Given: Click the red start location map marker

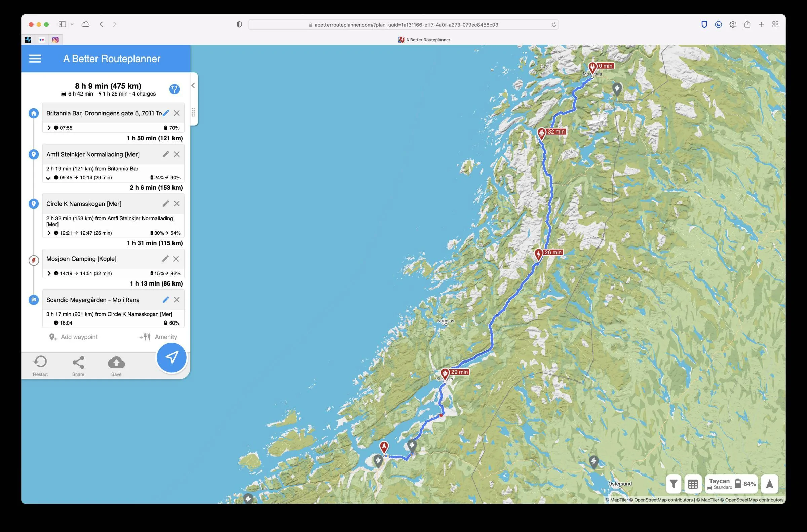Looking at the screenshot, I should 384,447.
